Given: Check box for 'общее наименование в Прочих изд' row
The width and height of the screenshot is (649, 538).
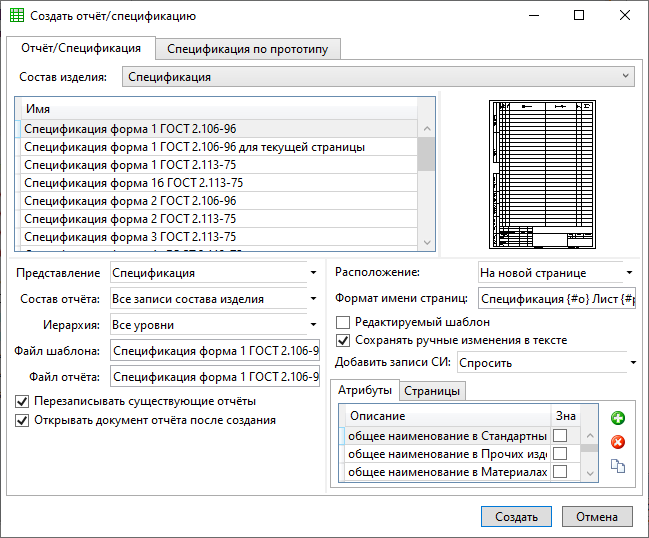Looking at the screenshot, I should [x=560, y=454].
